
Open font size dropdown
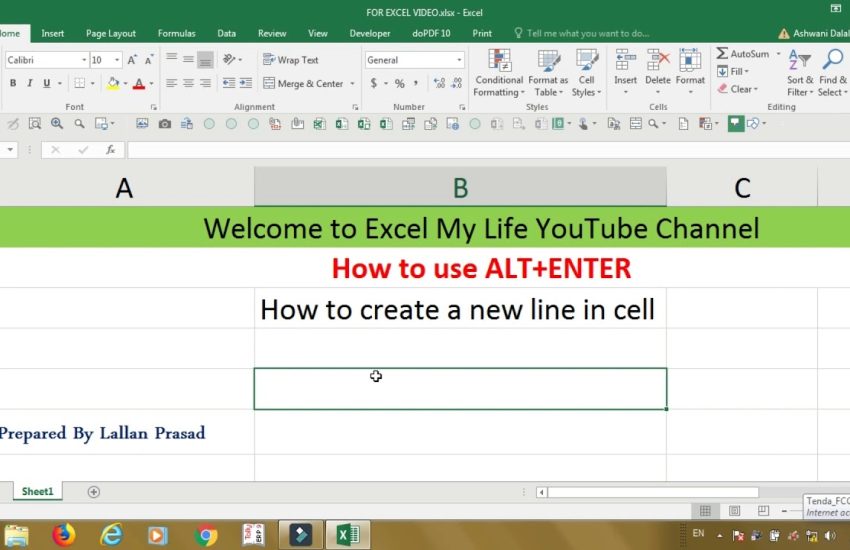pos(117,60)
